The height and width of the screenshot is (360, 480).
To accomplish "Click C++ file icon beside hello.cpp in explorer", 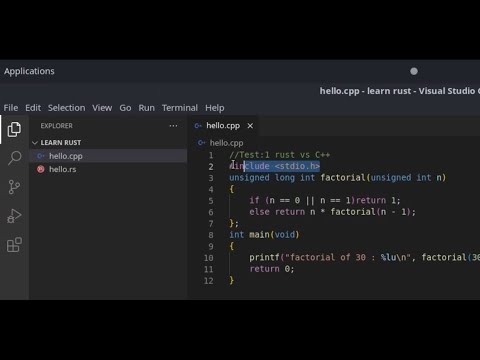I will click(x=41, y=156).
